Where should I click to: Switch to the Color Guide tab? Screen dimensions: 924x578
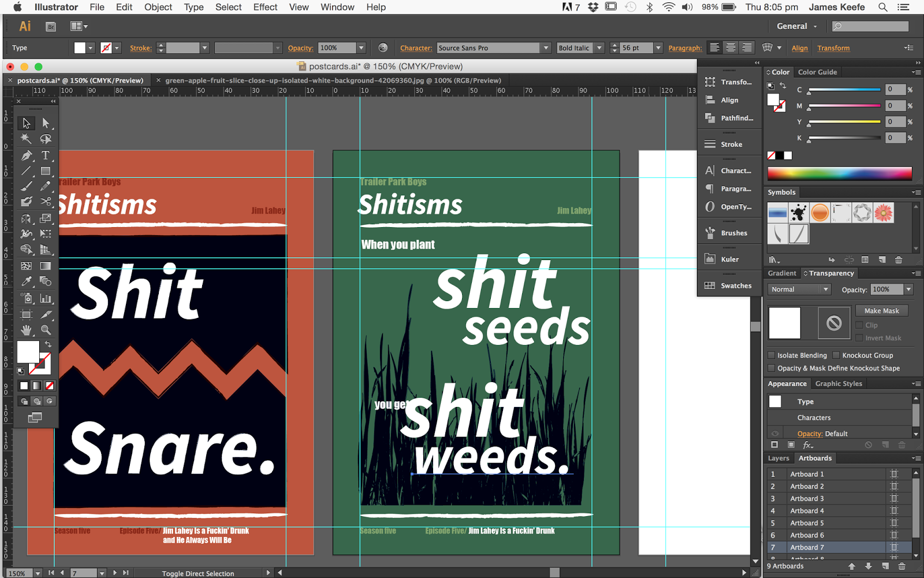point(817,72)
